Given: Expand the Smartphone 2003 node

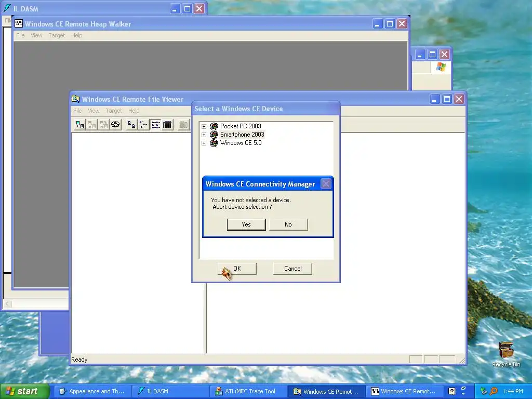Looking at the screenshot, I should [x=204, y=135].
